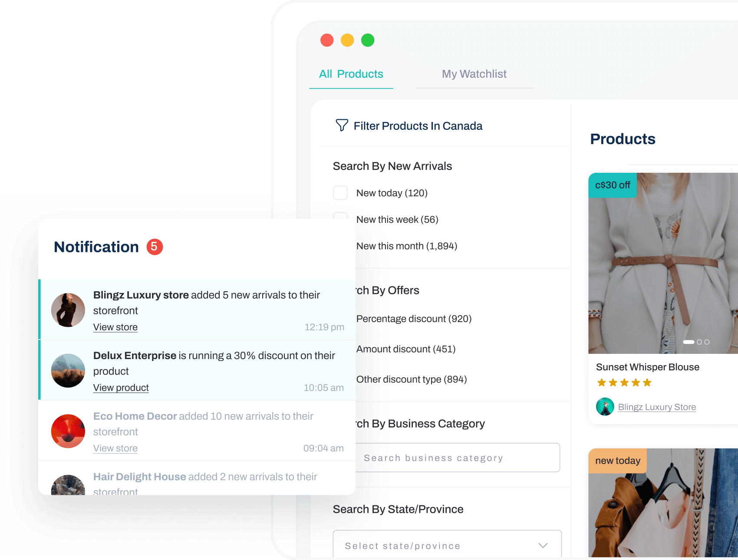Open the Sunset Whisper Blouse product image
Image resolution: width=738 pixels, height=560 pixels.
coord(663,264)
